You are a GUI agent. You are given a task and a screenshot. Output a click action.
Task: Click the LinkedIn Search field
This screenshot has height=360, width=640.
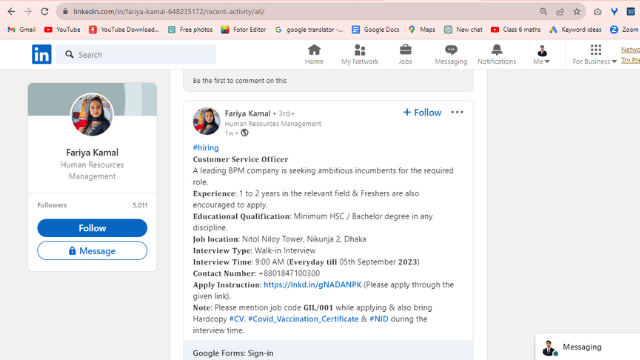136,54
